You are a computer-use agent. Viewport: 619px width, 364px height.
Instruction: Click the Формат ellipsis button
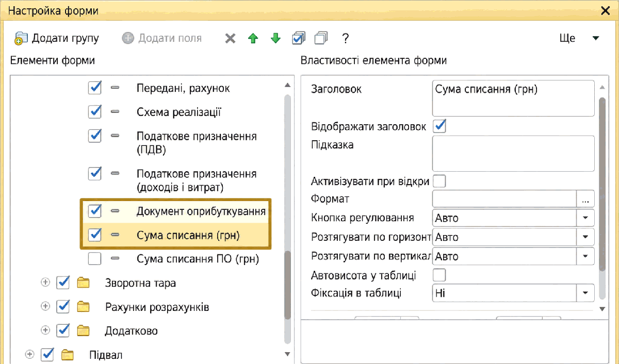585,199
